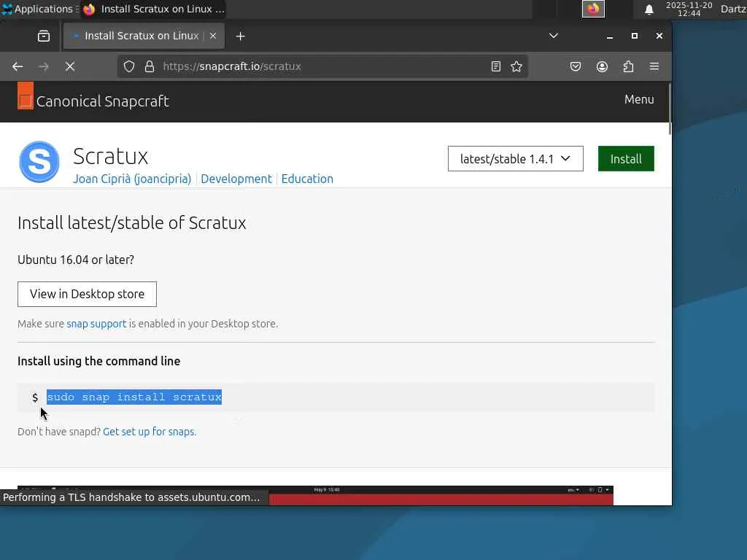Close the Install Scratux tab
Image resolution: width=747 pixels, height=560 pixels.
[x=213, y=36]
